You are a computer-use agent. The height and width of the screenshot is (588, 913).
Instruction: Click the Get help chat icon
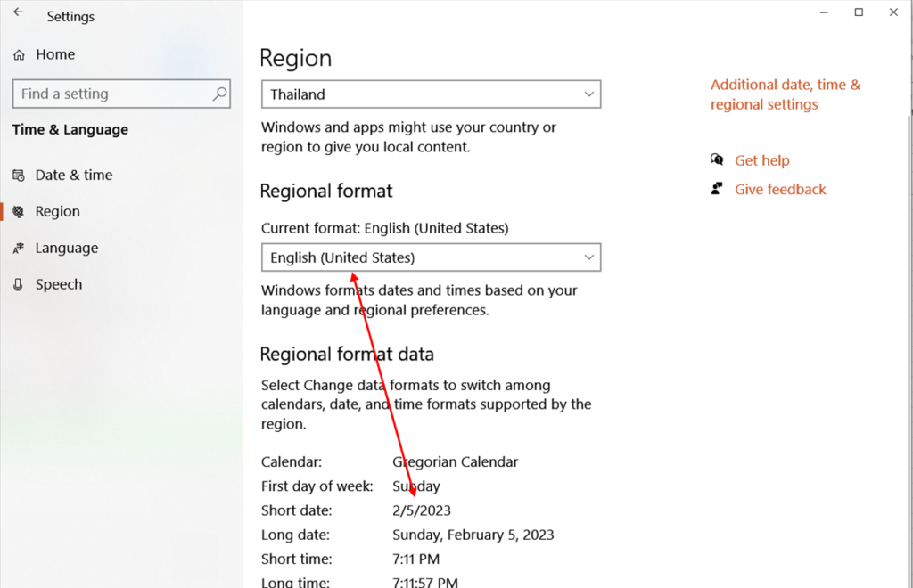point(717,160)
